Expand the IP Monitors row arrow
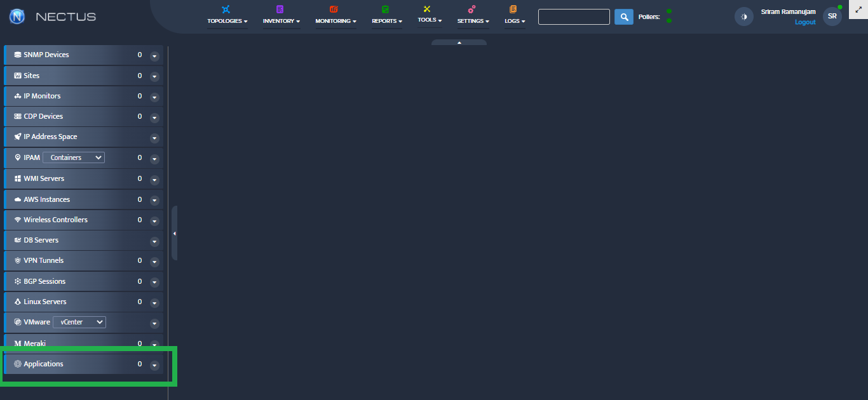The image size is (868, 400). [154, 97]
